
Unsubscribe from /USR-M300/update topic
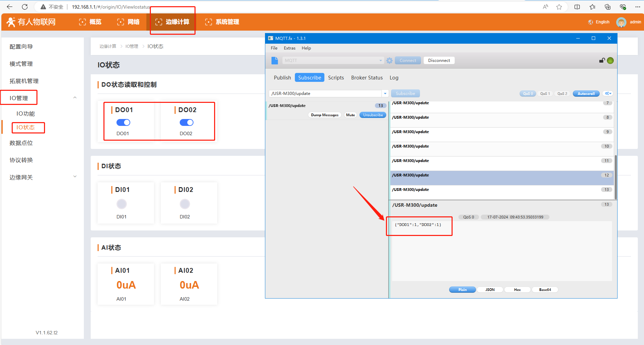coord(373,115)
